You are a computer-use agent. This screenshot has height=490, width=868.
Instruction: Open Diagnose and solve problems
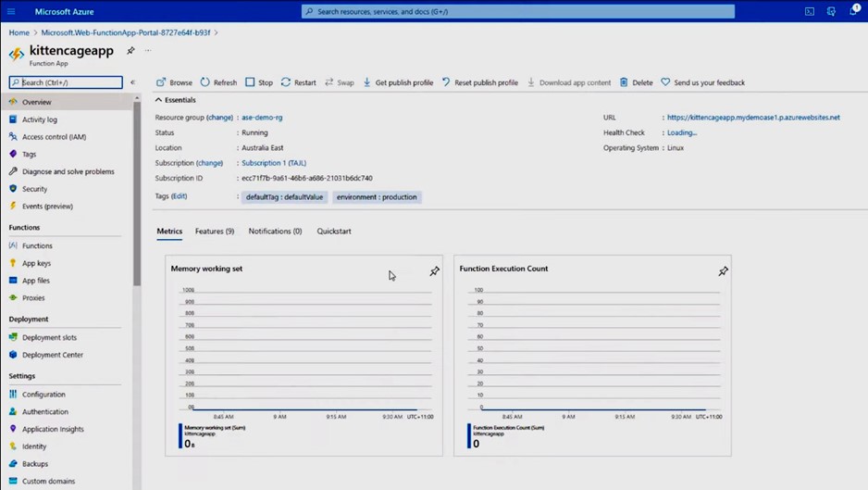(x=67, y=172)
